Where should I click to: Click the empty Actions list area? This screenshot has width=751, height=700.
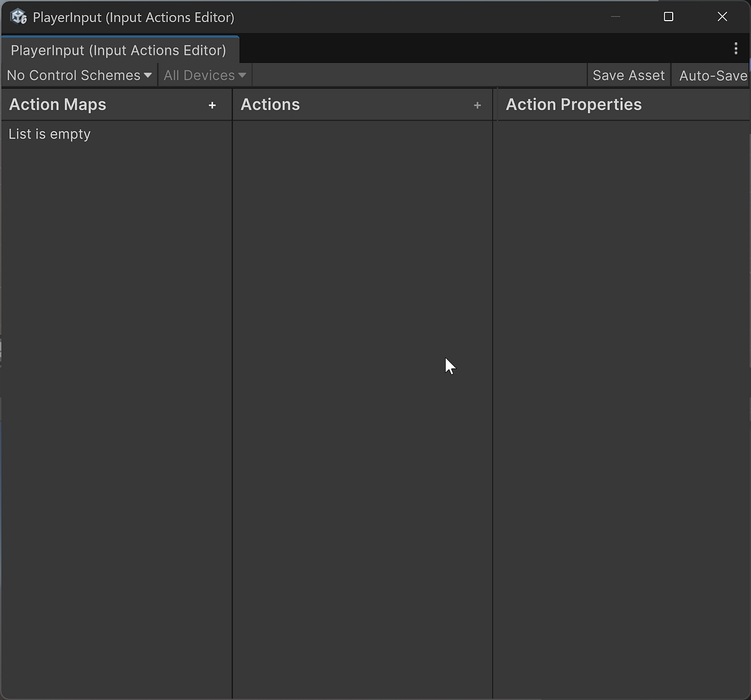[362, 376]
